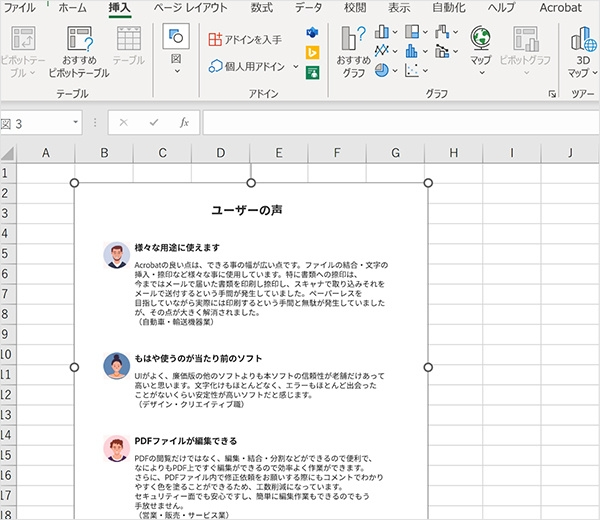
Task: Expand the My Add-ins dropdown
Action: point(296,67)
